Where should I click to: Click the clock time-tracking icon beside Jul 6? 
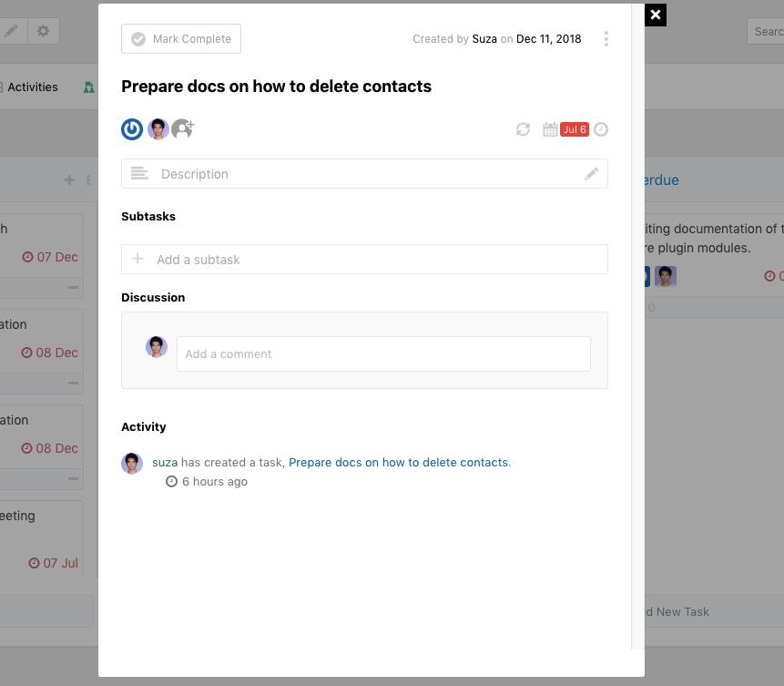coord(601,129)
